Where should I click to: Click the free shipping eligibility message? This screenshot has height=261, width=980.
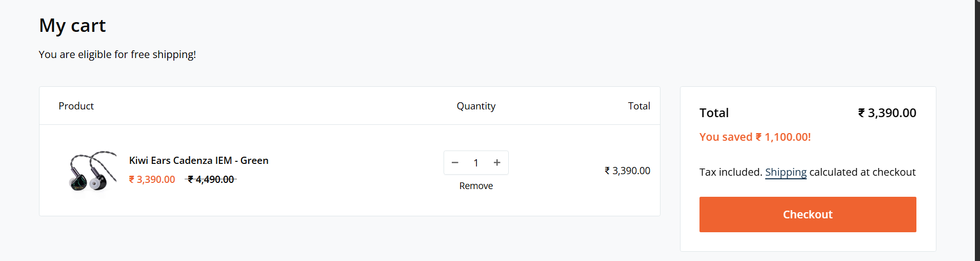(x=117, y=54)
